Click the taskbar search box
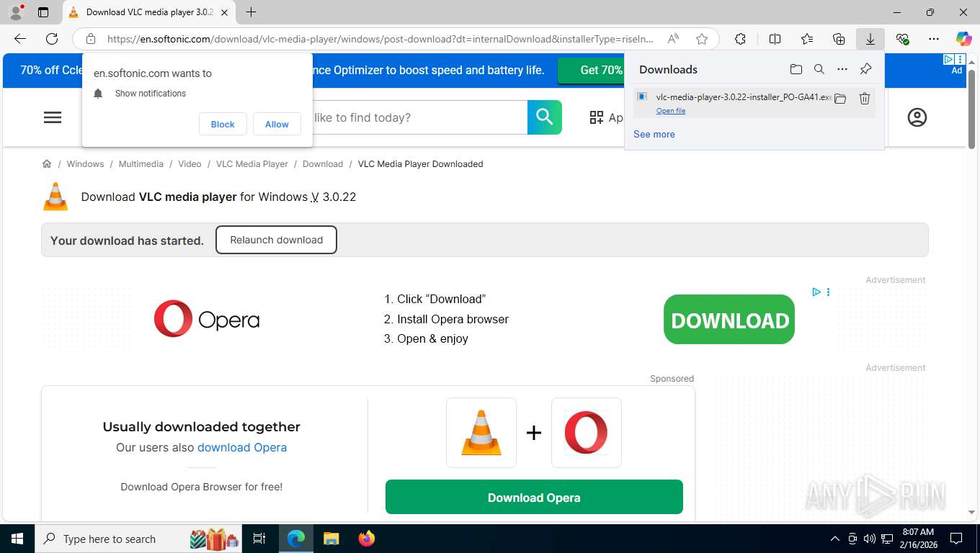The image size is (980, 553). (140, 539)
